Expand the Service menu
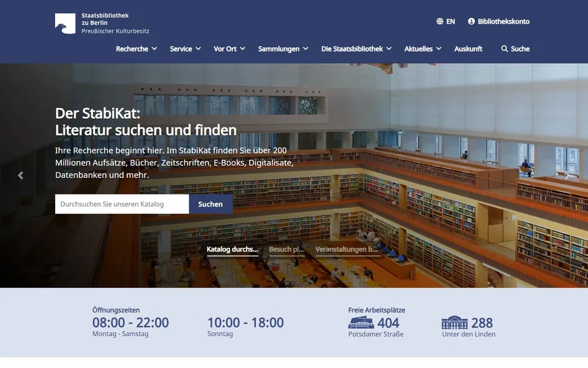Viewport: 588px width, 368px height. [x=185, y=49]
